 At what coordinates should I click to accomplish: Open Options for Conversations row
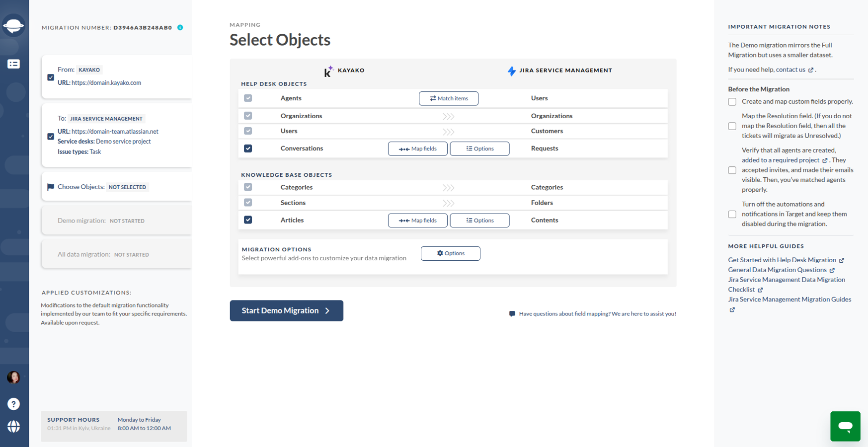479,149
